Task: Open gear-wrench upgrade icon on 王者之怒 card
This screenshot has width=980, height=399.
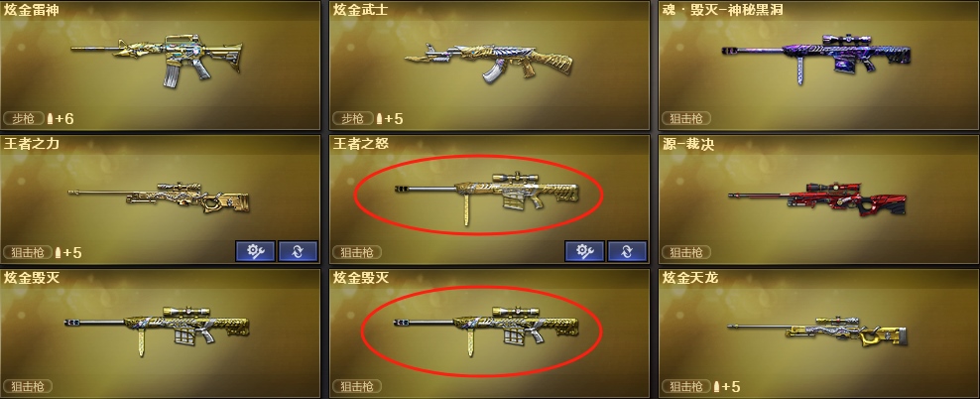Action: click(584, 251)
